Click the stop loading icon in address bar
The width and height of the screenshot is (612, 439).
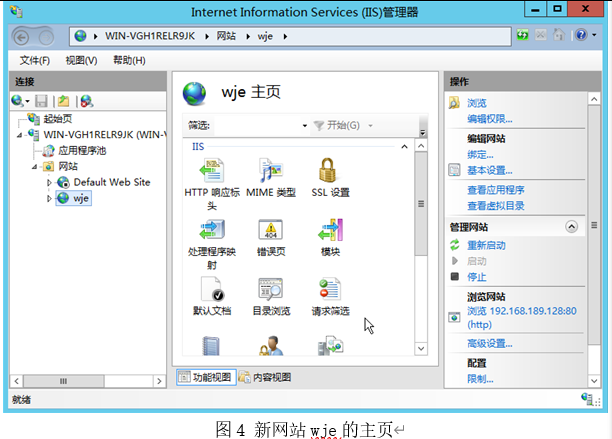point(541,35)
